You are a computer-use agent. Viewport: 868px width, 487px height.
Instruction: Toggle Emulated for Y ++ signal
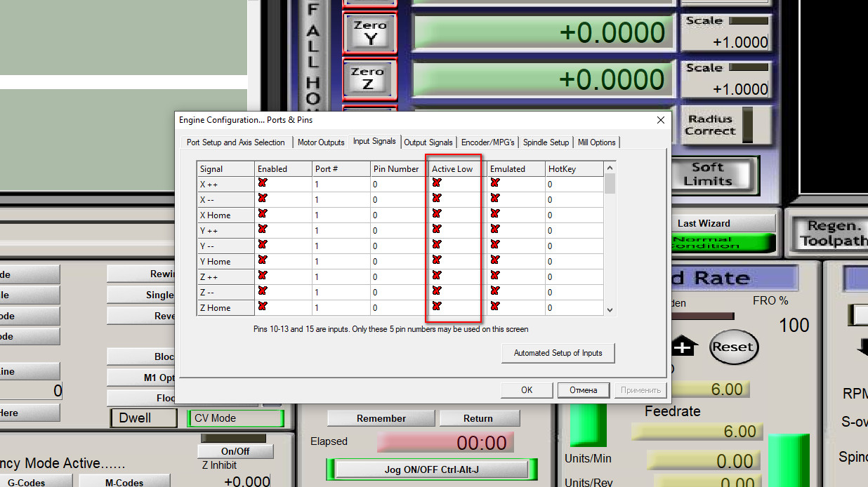pyautogui.click(x=495, y=229)
